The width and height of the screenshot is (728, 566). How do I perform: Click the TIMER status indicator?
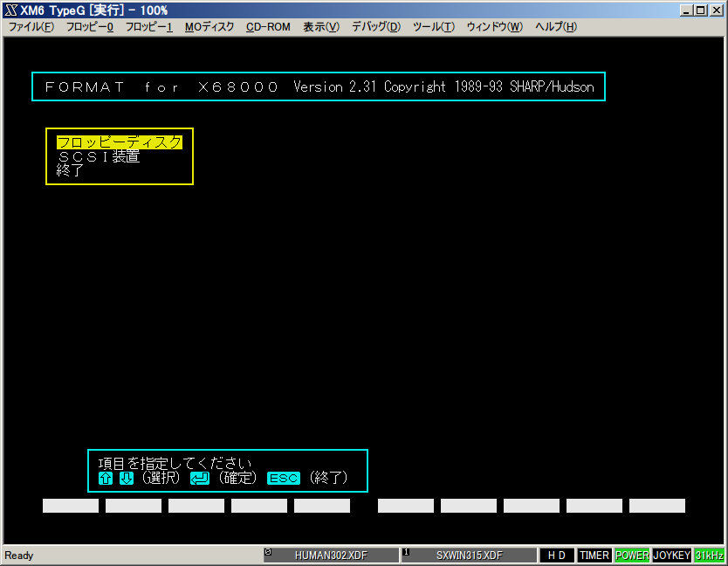tap(594, 556)
